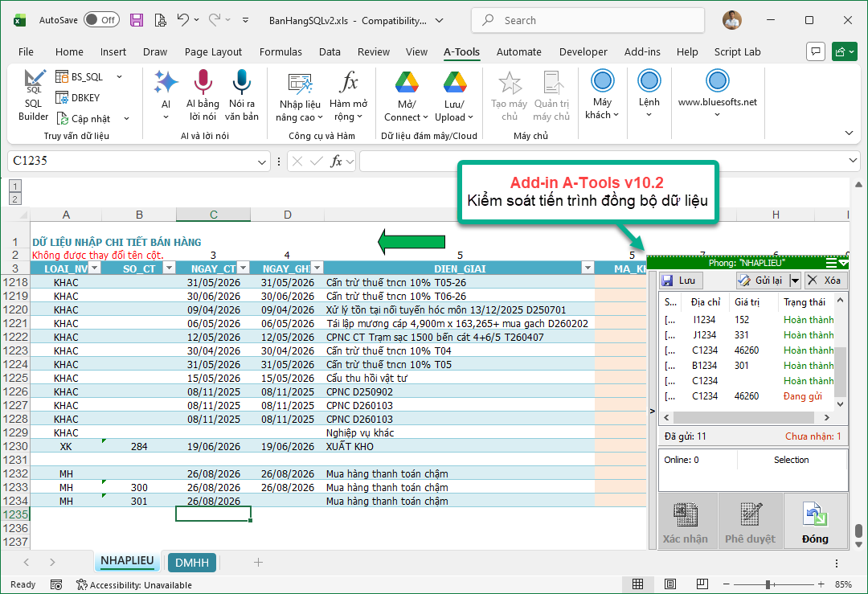
Task: Save workbook with the purple disk icon
Action: 137,20
